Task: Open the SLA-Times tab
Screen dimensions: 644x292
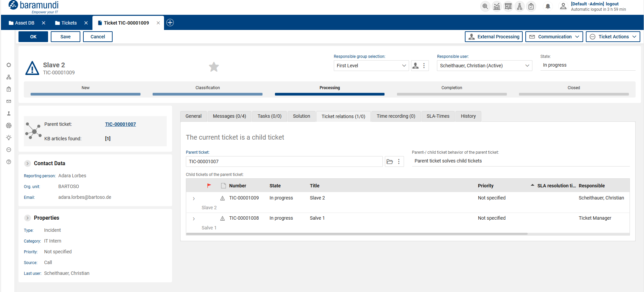Action: coord(438,116)
